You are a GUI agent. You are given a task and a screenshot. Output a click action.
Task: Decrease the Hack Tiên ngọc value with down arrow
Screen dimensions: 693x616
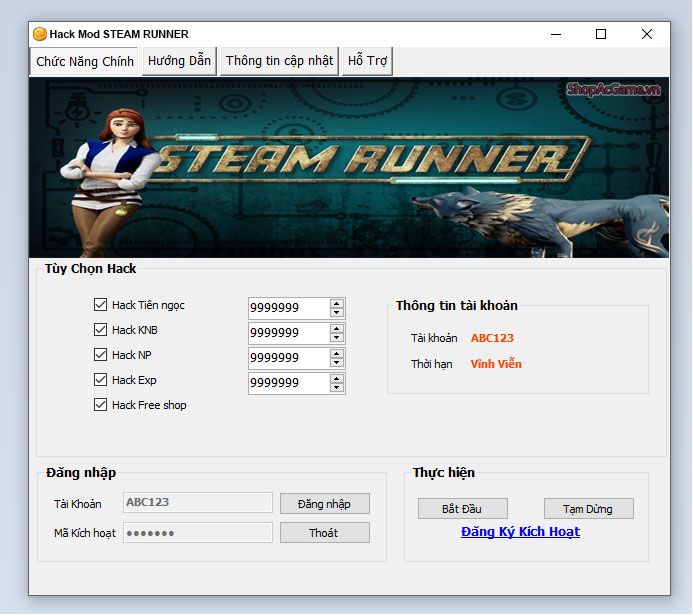(337, 312)
